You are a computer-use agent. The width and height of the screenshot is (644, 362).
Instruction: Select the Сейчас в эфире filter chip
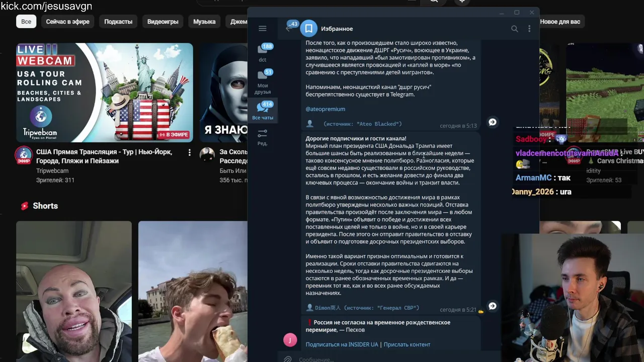click(x=68, y=22)
